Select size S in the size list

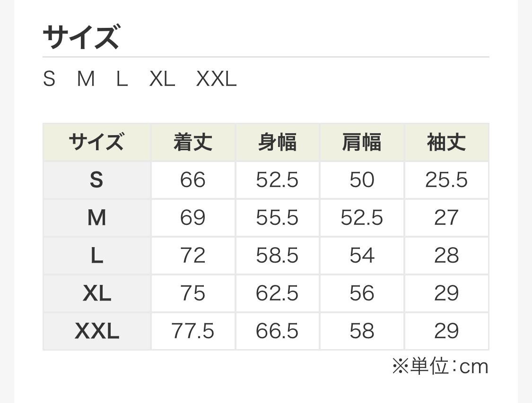[49, 79]
